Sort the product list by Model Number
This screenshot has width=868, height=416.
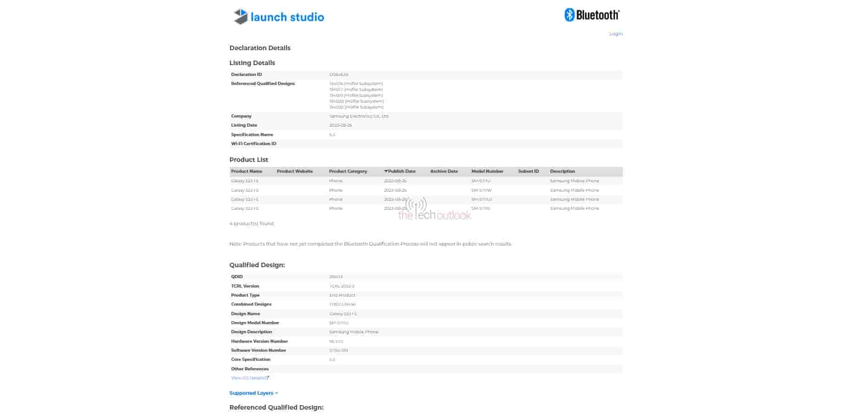(487, 171)
